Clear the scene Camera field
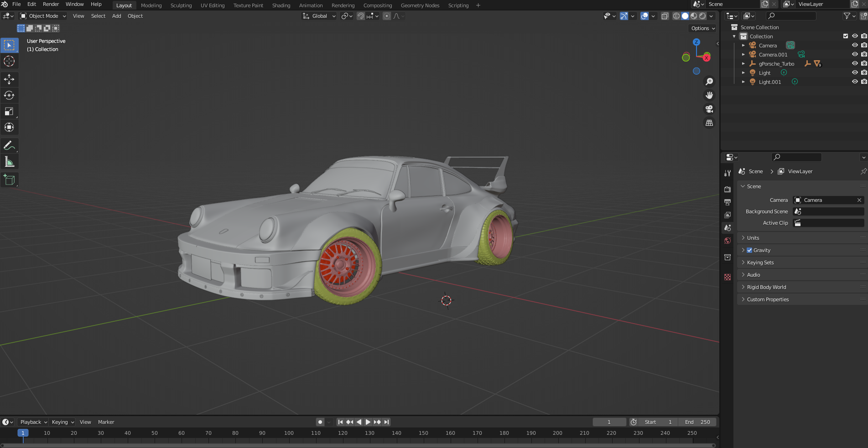 click(859, 200)
